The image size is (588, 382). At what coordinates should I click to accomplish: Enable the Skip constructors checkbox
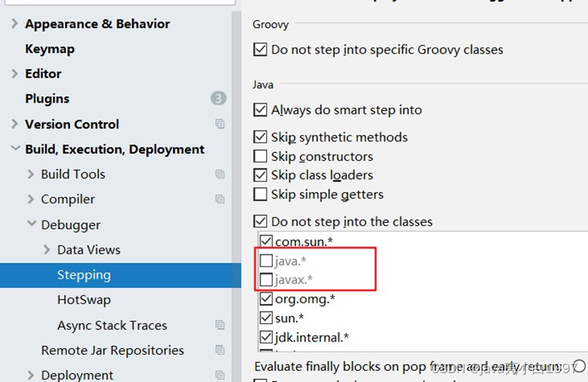point(260,156)
